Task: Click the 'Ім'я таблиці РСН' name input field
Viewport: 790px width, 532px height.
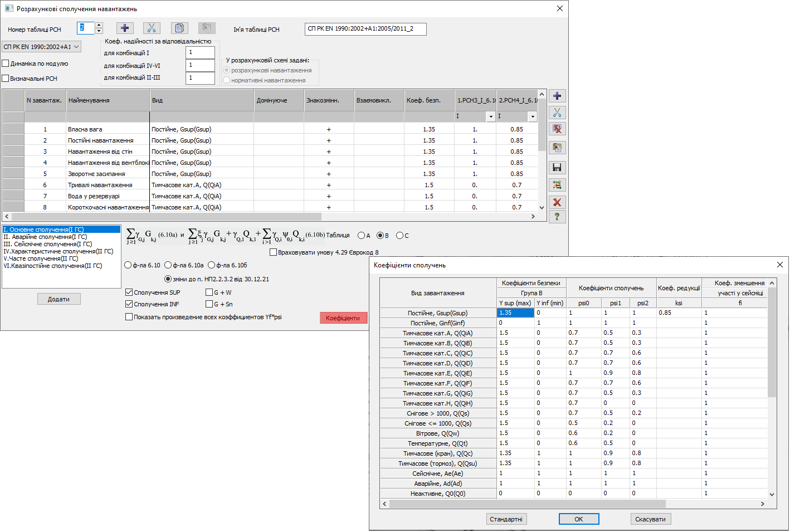Action: tap(365, 29)
